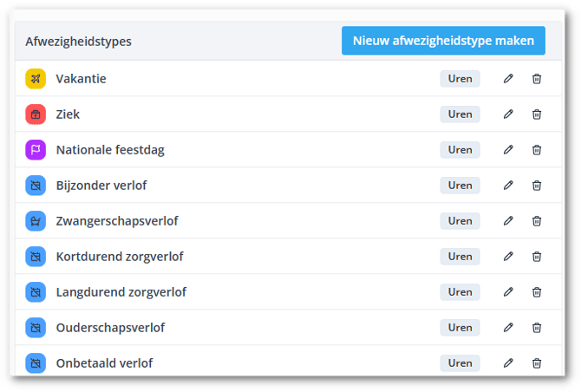
Task: Trash the Kortdurend zorgverlof entry
Action: coord(537,257)
